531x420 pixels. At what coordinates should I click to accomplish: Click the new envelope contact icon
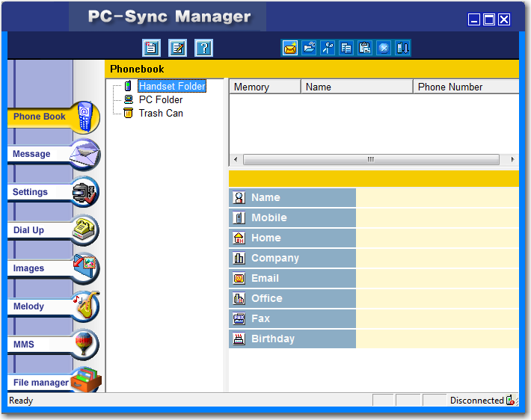click(x=289, y=49)
